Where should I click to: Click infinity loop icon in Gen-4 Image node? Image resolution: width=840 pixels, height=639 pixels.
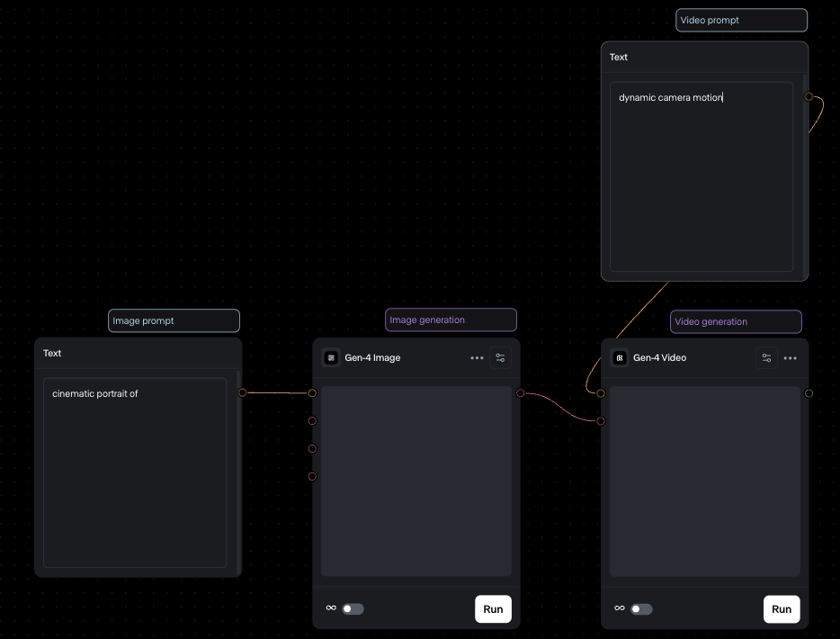[x=331, y=608]
